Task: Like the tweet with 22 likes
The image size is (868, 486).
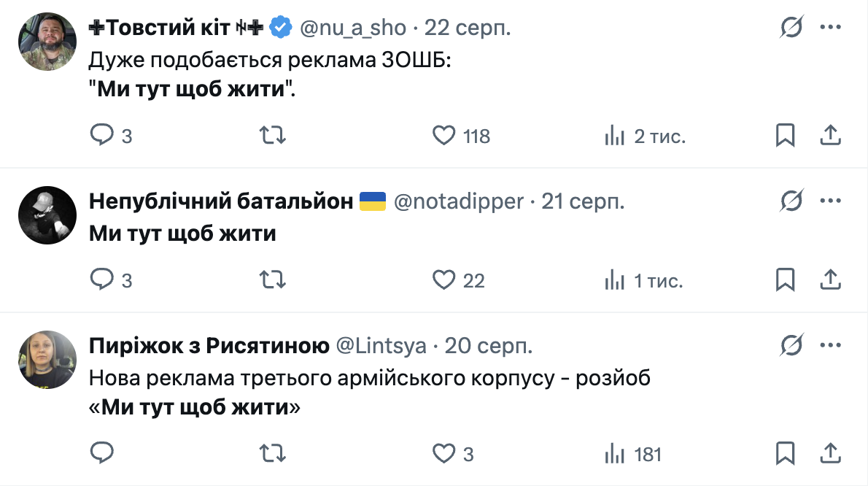Action: pyautogui.click(x=444, y=279)
